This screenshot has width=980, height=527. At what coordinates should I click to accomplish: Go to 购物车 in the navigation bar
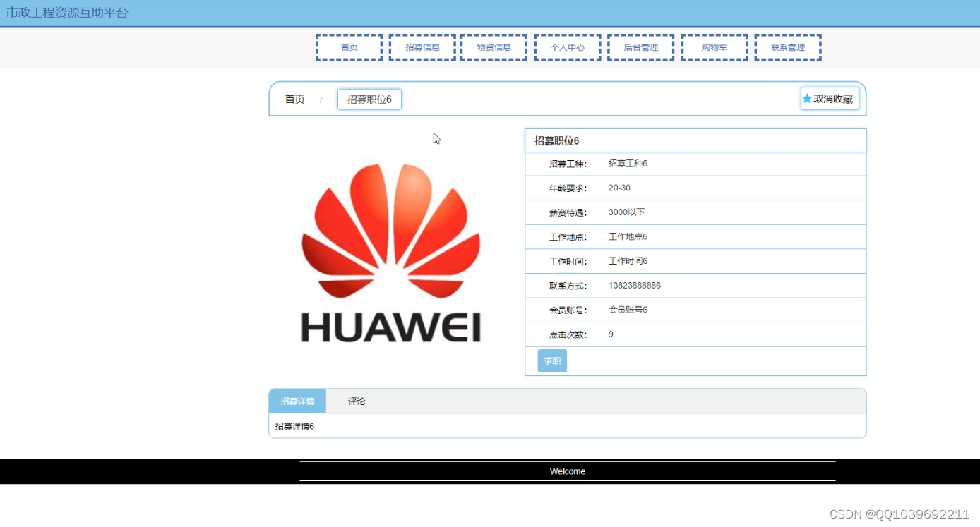pos(715,47)
